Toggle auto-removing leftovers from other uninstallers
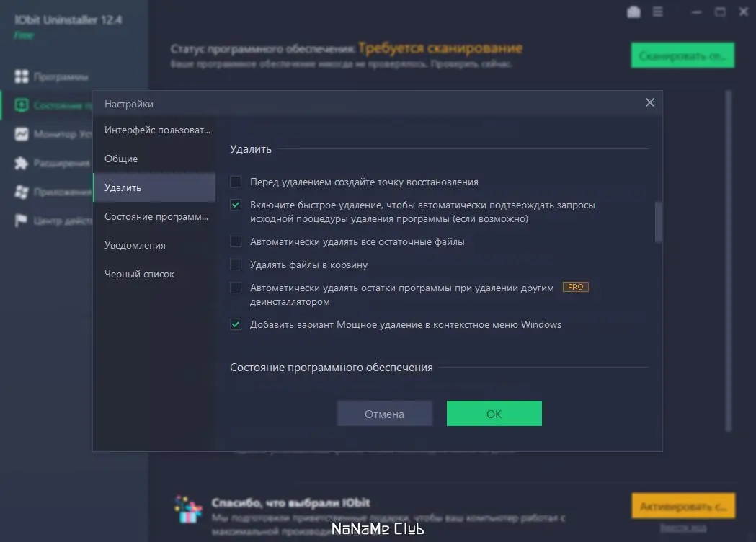This screenshot has width=756, height=542. click(236, 288)
